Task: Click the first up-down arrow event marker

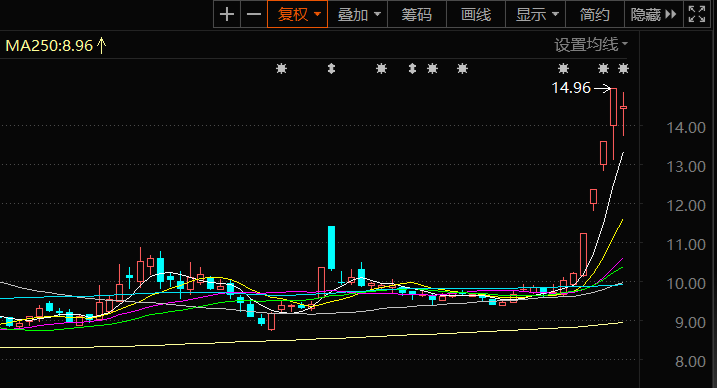Action: 332,69
